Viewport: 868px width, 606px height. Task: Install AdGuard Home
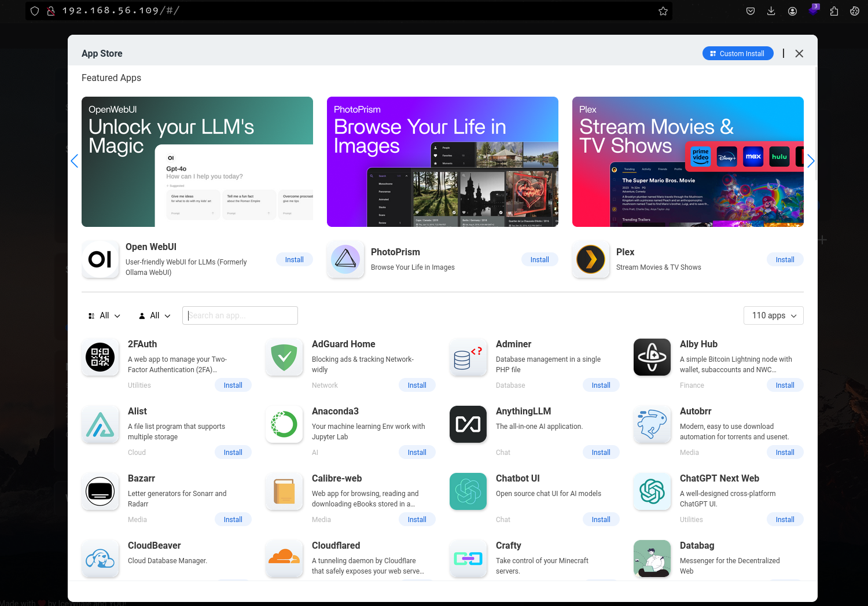coord(417,385)
